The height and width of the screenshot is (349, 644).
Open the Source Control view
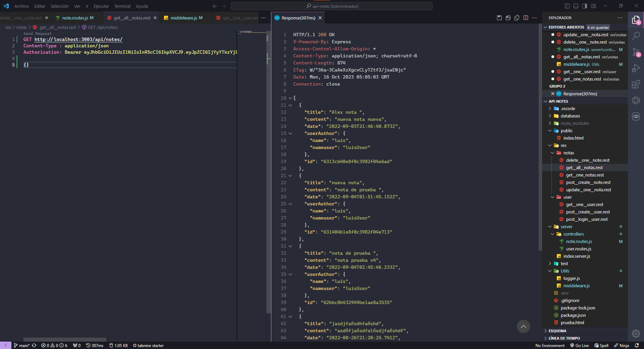(x=636, y=52)
